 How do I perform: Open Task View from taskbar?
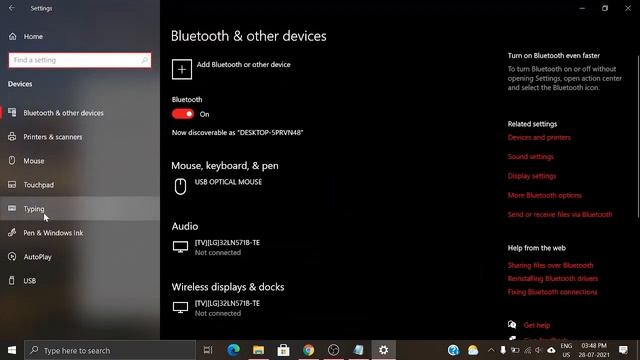pos(208,350)
